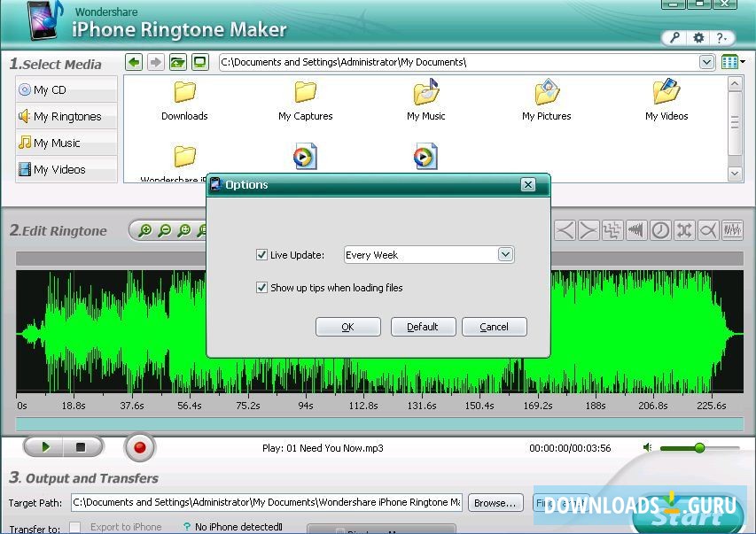Select the second media file in list

click(x=425, y=156)
